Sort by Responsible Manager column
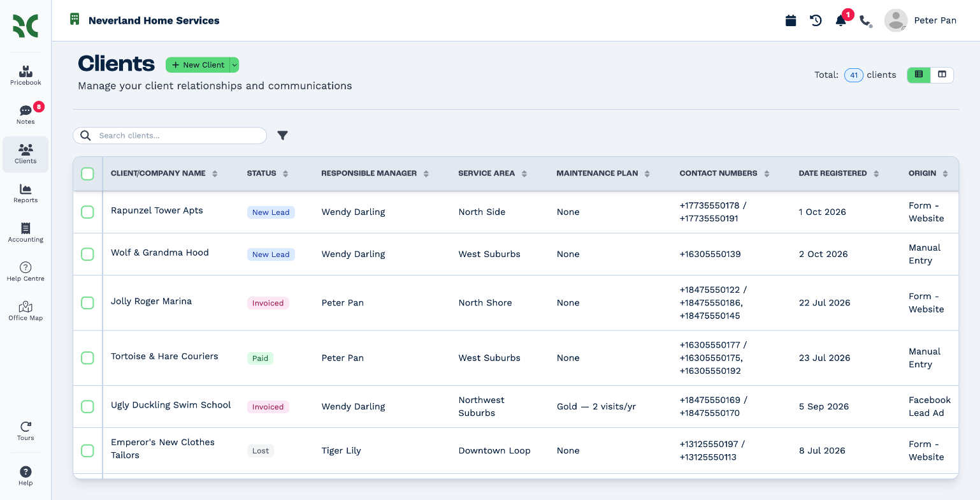The height and width of the screenshot is (500, 980). click(x=426, y=173)
